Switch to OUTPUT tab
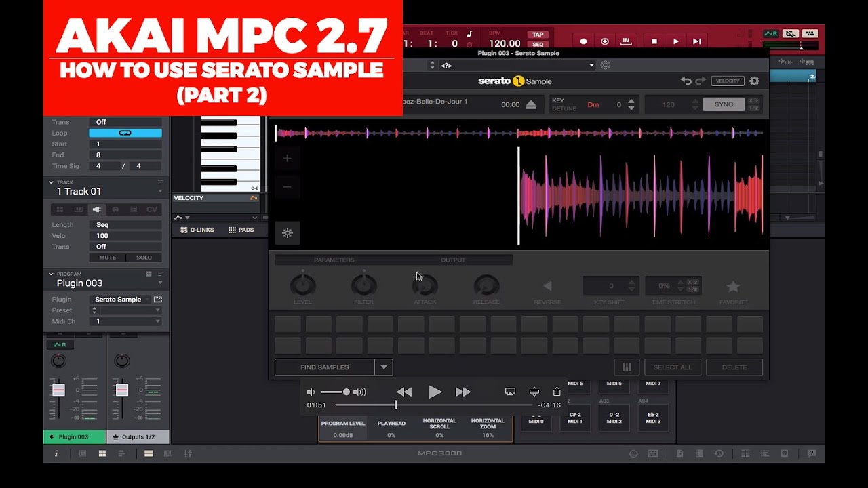 pyautogui.click(x=453, y=260)
